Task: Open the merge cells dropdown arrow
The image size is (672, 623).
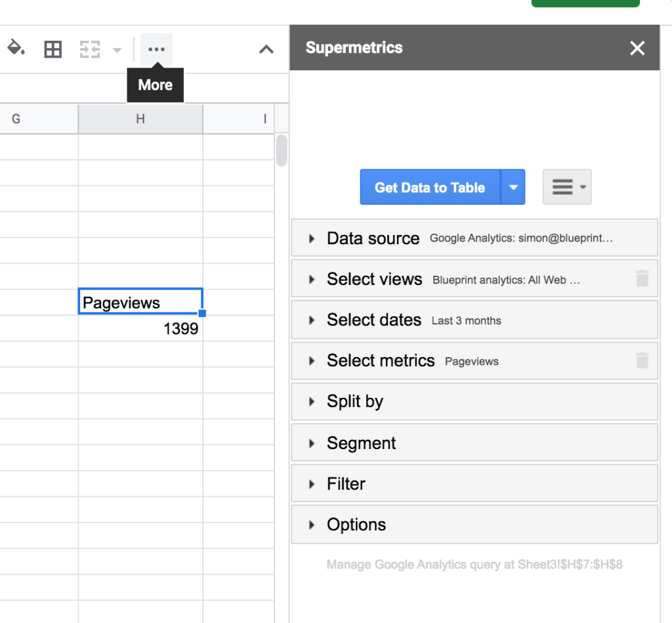Action: [117, 50]
